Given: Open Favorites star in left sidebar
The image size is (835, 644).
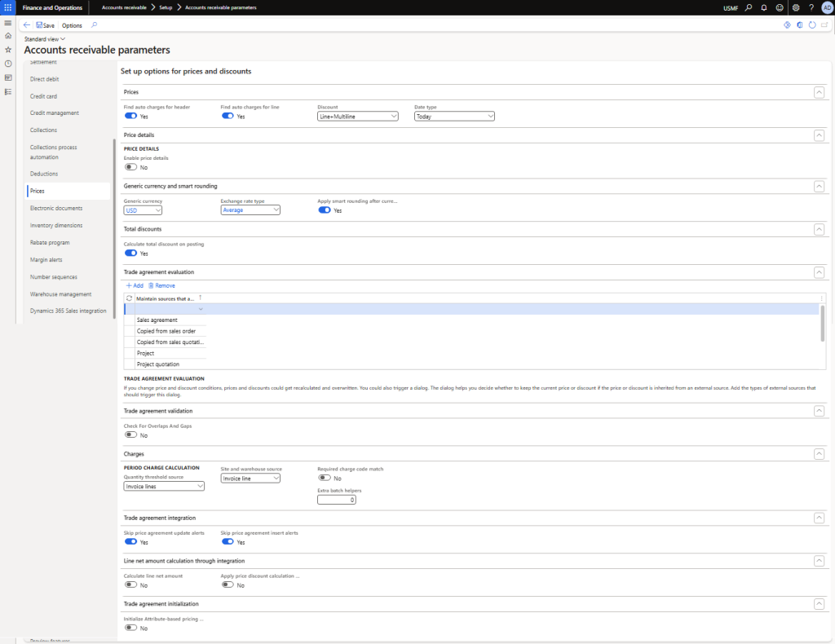Looking at the screenshot, I should pos(8,50).
